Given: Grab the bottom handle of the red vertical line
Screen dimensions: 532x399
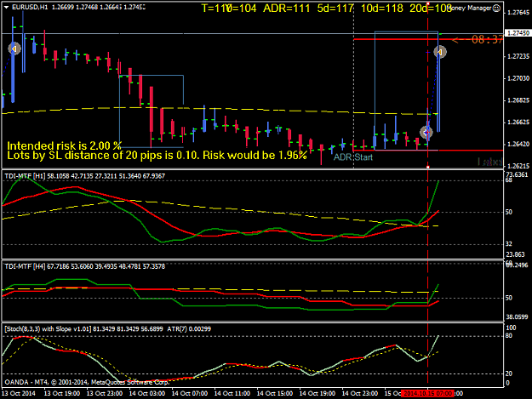Looking at the screenshot, I should (428, 167).
